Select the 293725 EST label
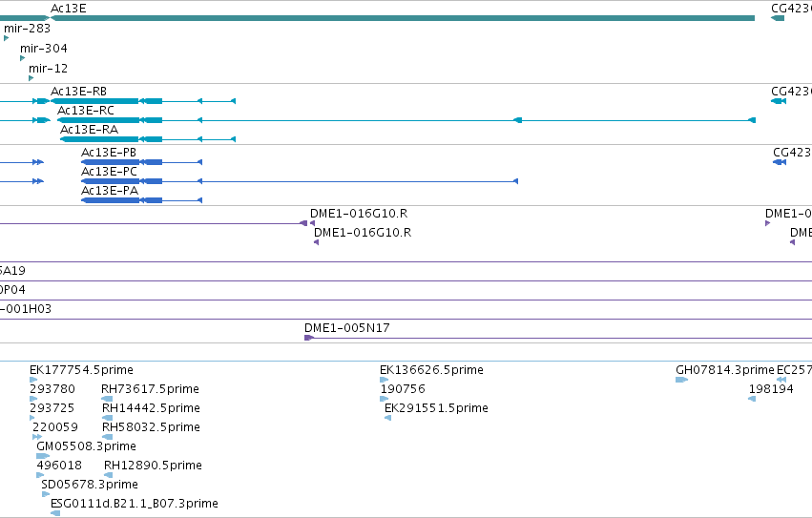812x518 pixels. tap(52, 408)
